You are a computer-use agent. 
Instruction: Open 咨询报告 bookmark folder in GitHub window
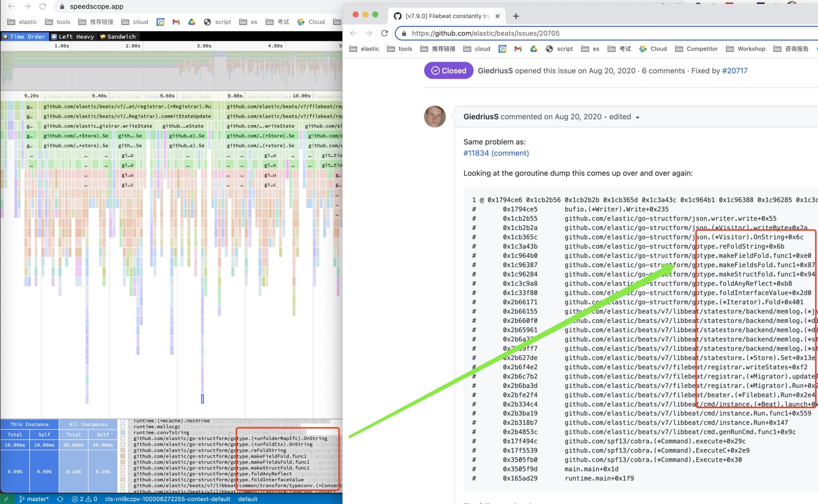pyautogui.click(x=791, y=49)
